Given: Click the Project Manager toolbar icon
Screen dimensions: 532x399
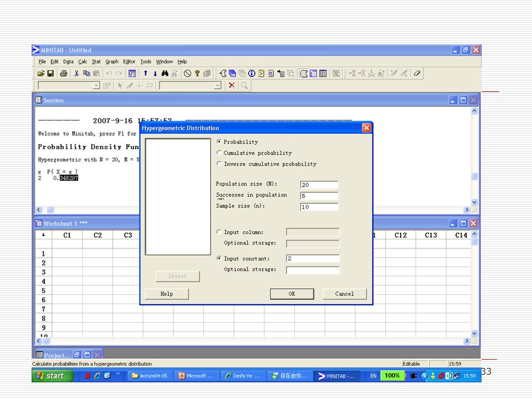Looking at the screenshot, I should [x=323, y=73].
